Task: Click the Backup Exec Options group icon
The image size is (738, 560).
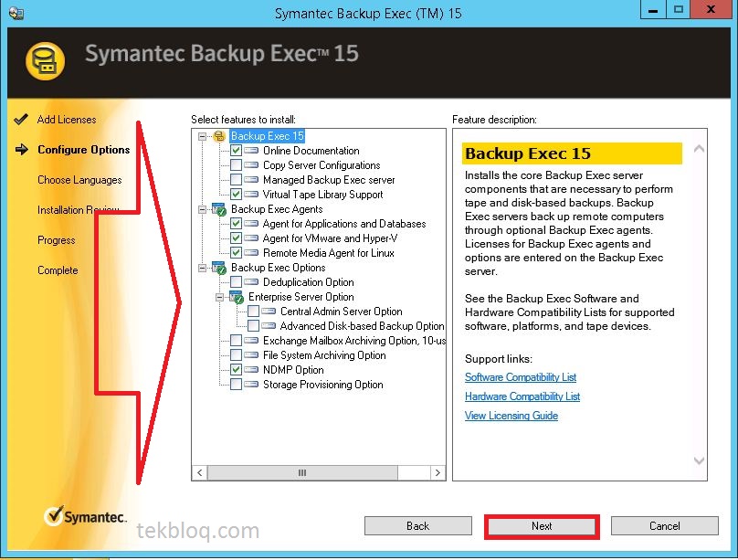Action: click(x=219, y=268)
